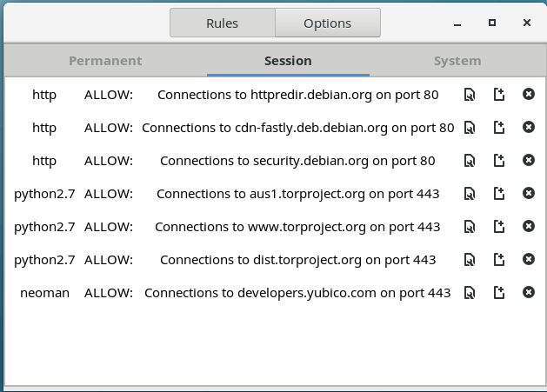Screen dimensions: 547x392
Task: Delete the dist.torproject.org rule
Action: point(528,260)
